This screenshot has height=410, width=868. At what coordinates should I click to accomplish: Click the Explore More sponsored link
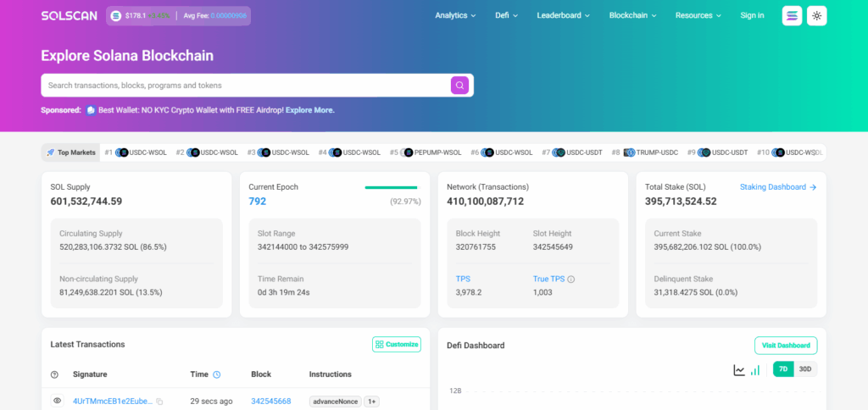tap(310, 110)
